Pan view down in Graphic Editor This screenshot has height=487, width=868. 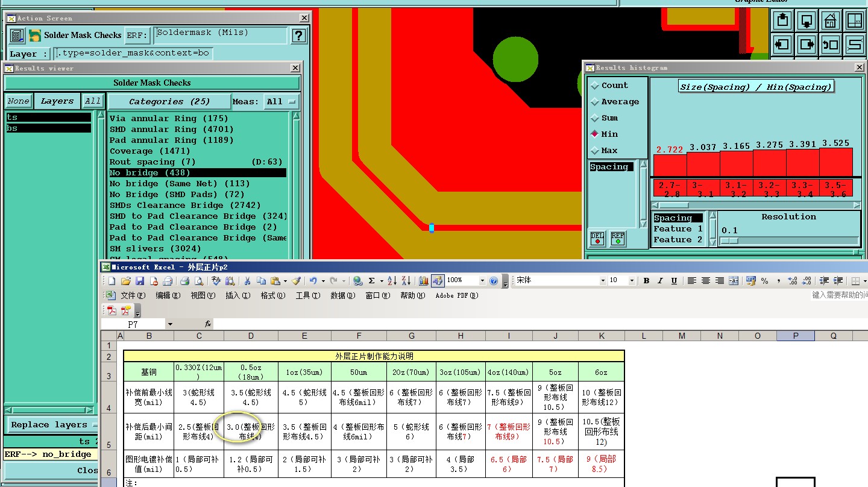click(807, 20)
